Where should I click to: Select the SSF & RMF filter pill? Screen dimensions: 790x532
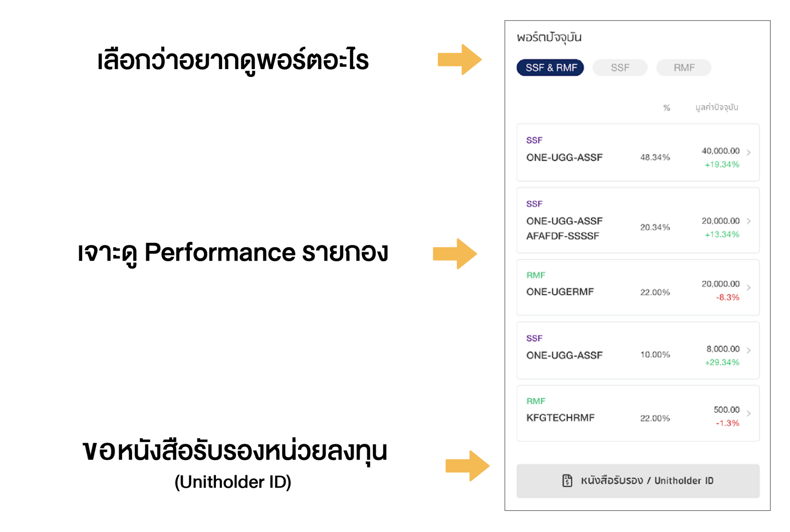point(550,68)
